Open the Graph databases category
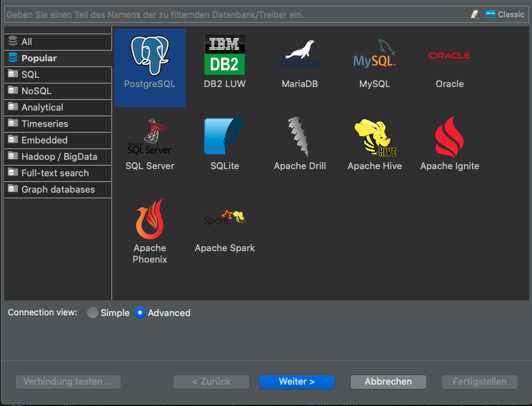532x406 pixels. (x=58, y=190)
